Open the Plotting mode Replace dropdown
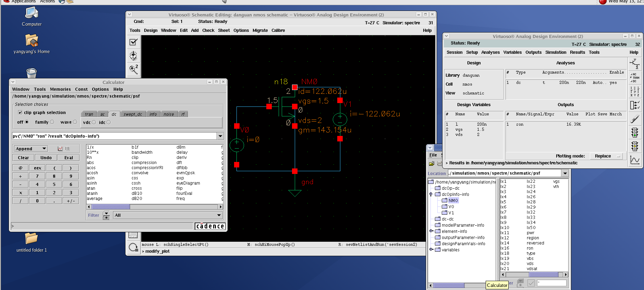Screen dimensions: 644x290 [606, 156]
